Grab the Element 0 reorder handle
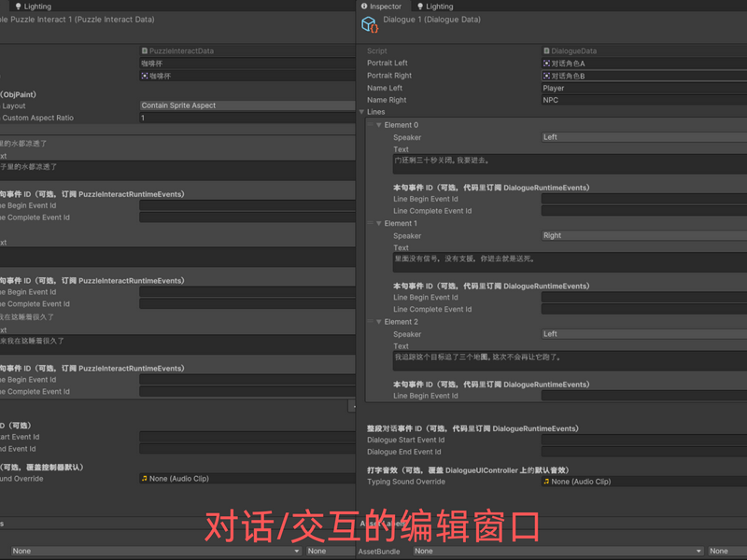The width and height of the screenshot is (747, 560). (x=370, y=125)
